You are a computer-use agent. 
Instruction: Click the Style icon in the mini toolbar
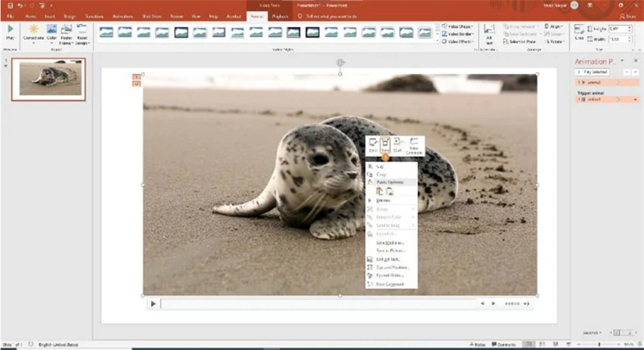[x=373, y=145]
